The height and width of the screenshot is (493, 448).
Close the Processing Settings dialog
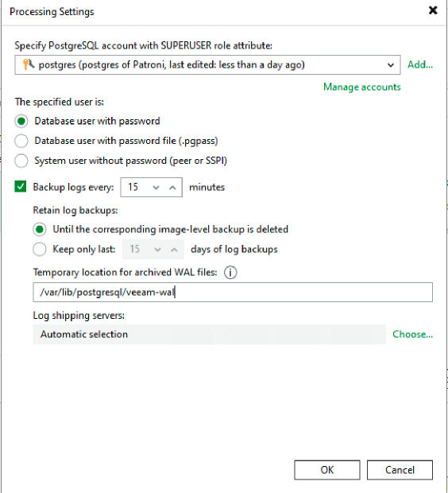pos(433,10)
